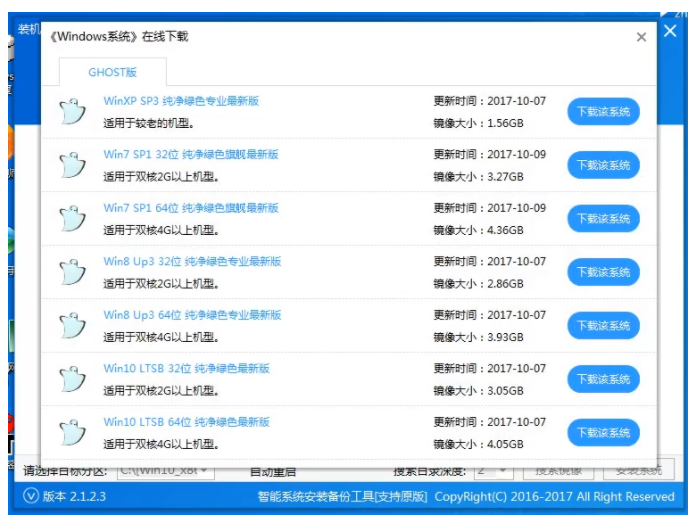
Task: Click the ghost icon beside Win10 LTSB 64位
Action: (x=72, y=432)
